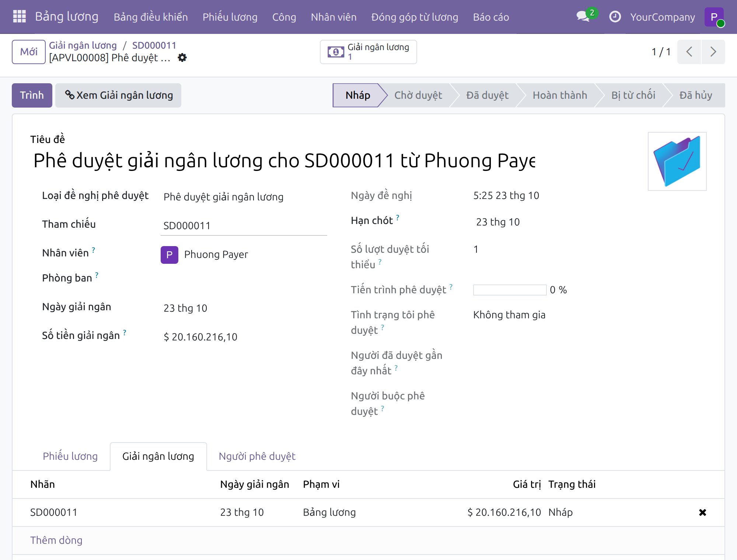Viewport: 737px width, 560px height.
Task: Switch to the Phiếu lương tab
Action: 70,456
